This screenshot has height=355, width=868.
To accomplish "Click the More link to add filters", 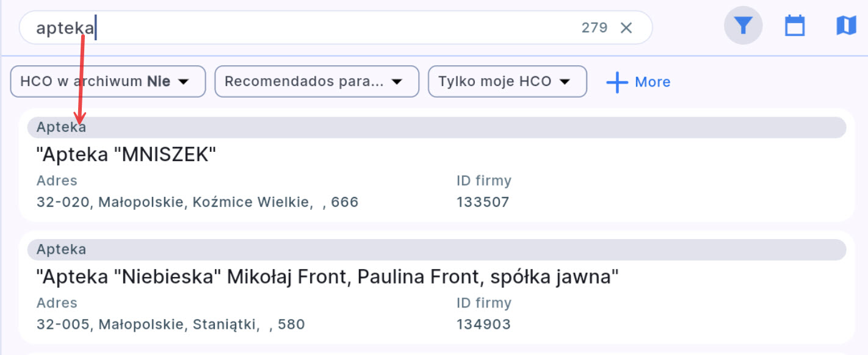I will click(x=653, y=81).
